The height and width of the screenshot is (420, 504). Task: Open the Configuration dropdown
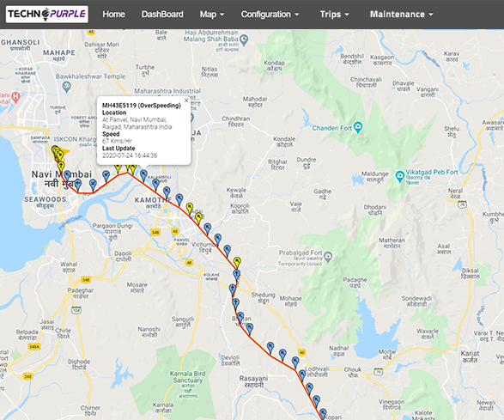[270, 15]
